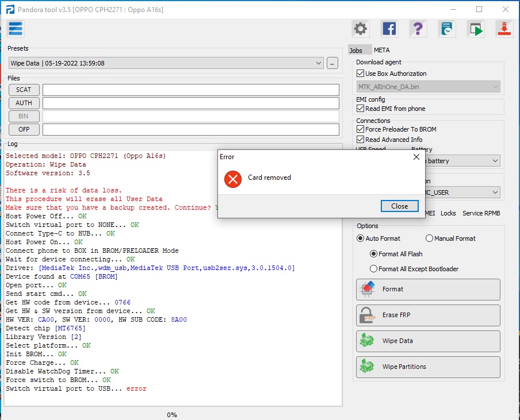Click the OFP file button
Viewport: 520px width, 420px height.
(24, 129)
